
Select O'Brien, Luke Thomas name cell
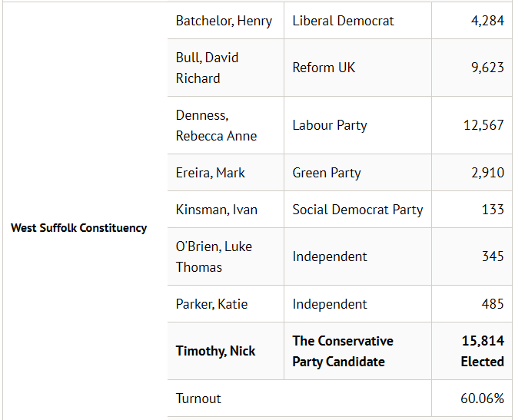pos(226,256)
